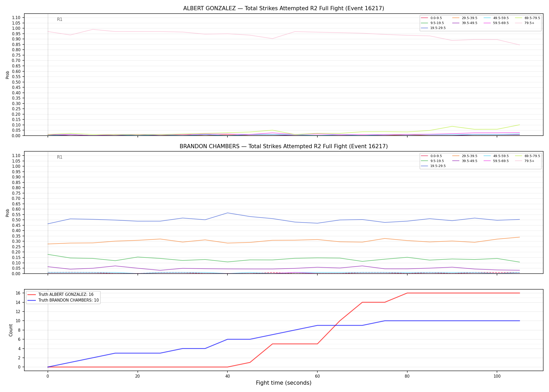Click the 16 tick on the Count axis

click(x=18, y=293)
